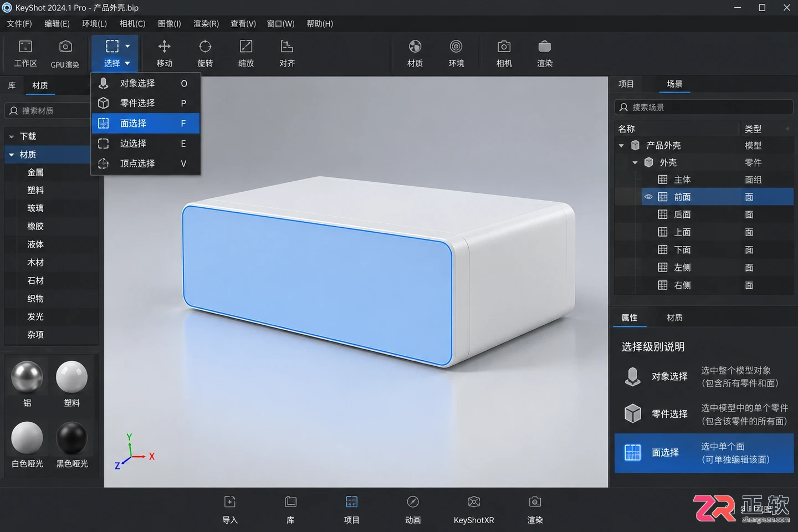Activate the 旋转 rotate tool
The height and width of the screenshot is (532, 798).
205,54
